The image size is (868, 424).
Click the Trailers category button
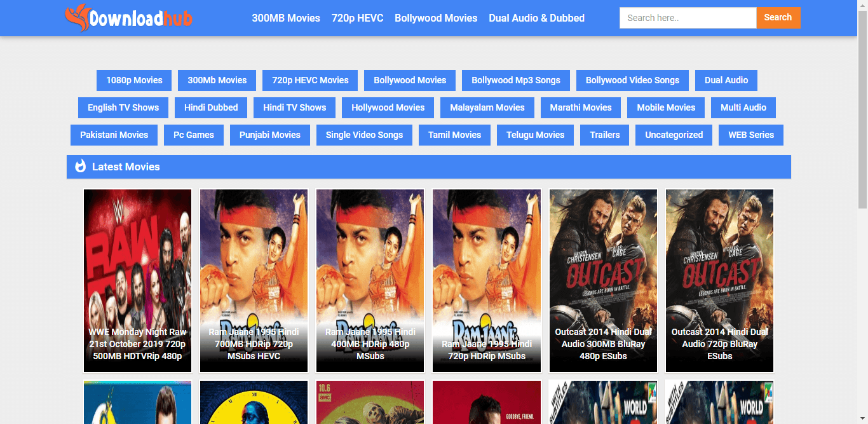tap(605, 135)
